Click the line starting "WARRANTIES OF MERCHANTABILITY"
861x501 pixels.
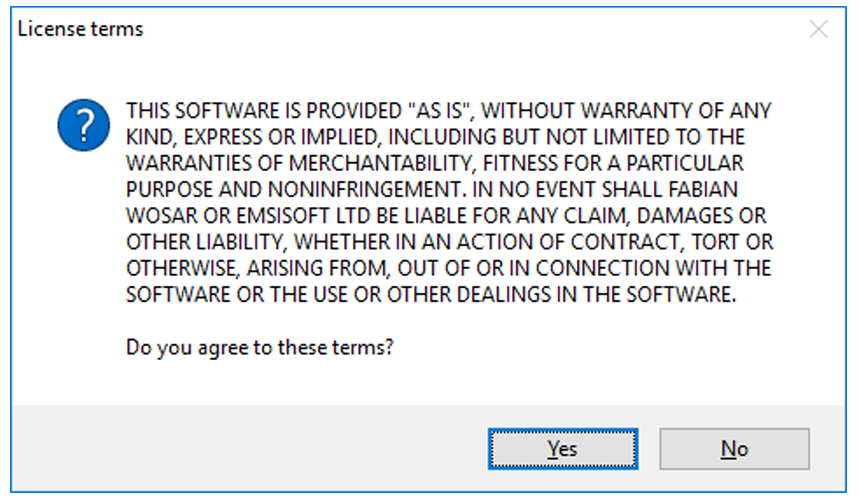(x=435, y=164)
